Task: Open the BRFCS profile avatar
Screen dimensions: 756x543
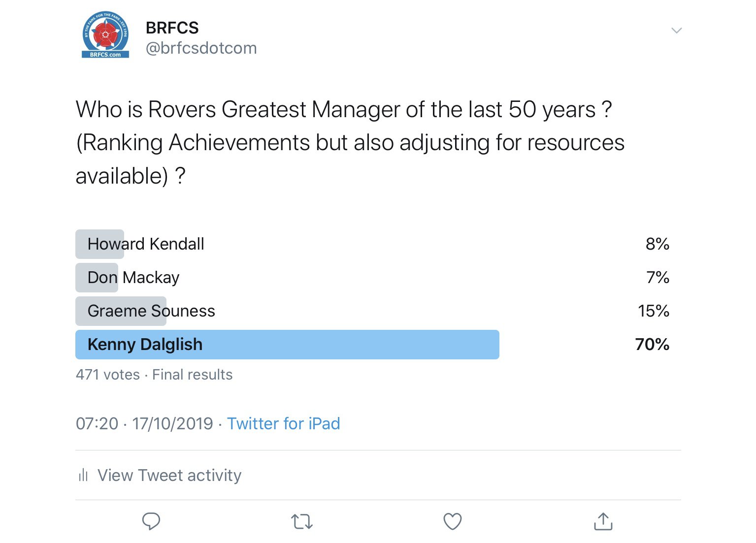Action: click(x=105, y=34)
